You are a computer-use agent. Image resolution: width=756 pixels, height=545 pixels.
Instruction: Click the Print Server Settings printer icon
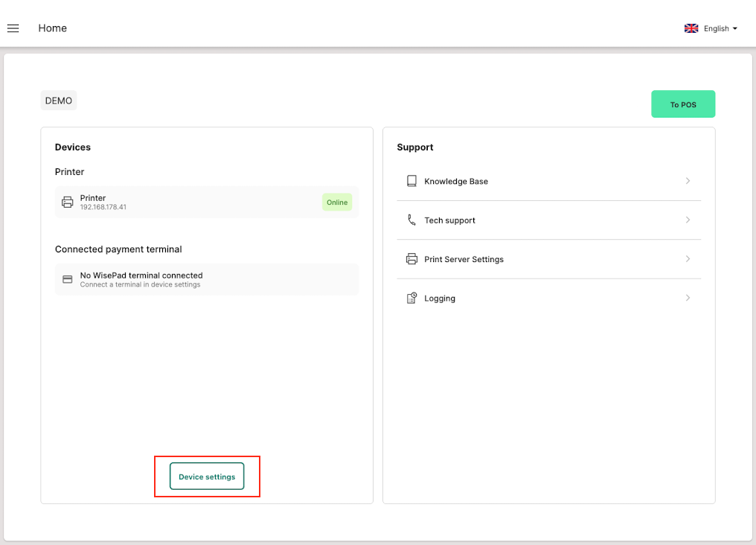411,259
